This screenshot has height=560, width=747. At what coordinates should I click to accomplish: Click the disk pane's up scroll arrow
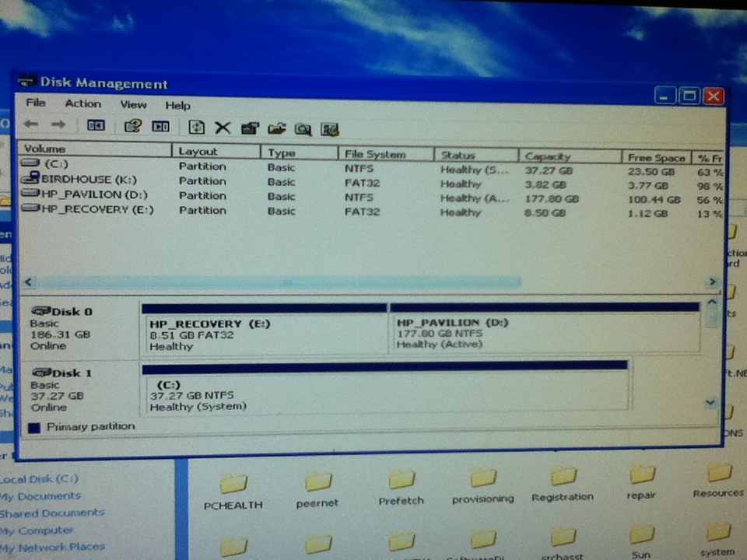(x=712, y=302)
